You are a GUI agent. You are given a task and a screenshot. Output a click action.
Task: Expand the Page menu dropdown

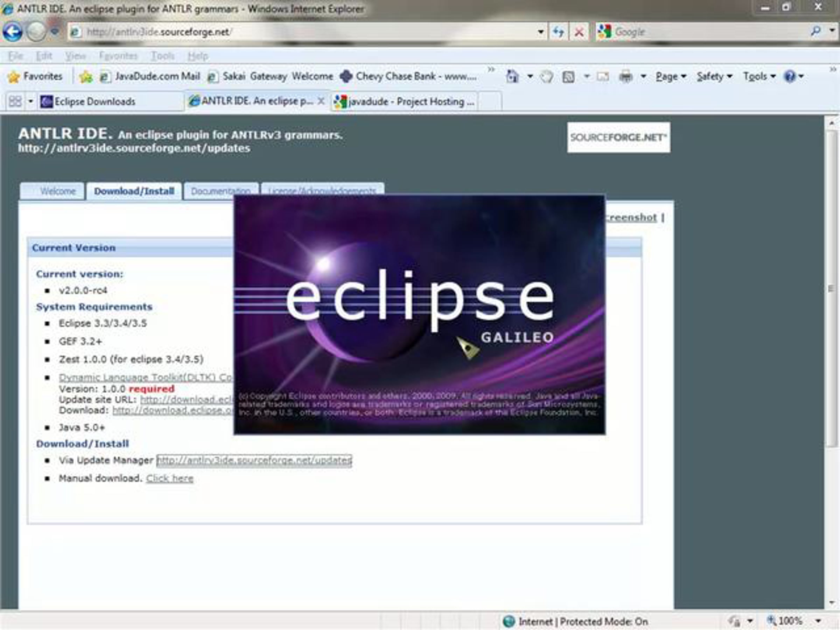pos(671,77)
